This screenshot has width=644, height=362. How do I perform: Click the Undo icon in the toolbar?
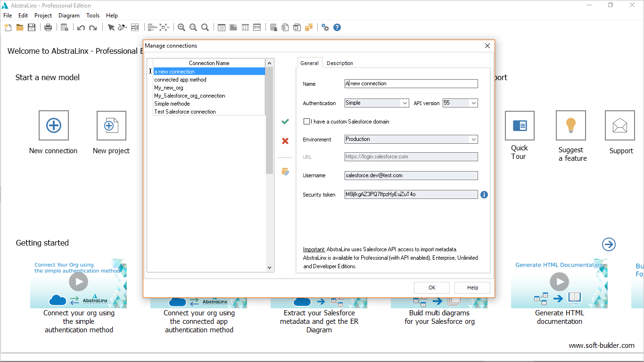coord(80,27)
